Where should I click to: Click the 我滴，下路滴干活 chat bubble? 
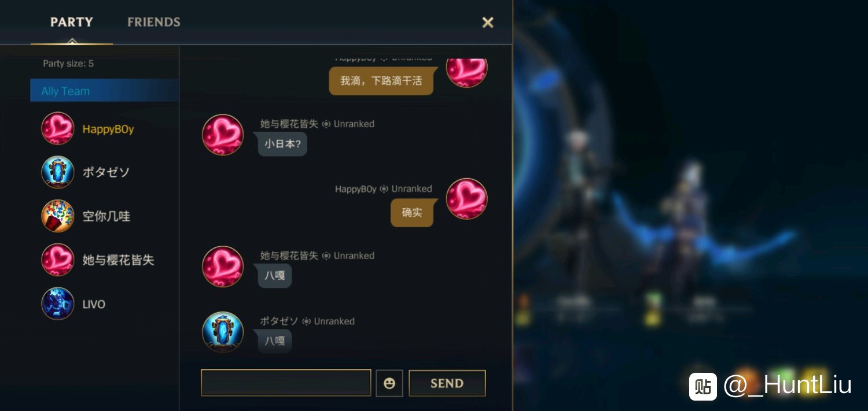click(x=381, y=81)
